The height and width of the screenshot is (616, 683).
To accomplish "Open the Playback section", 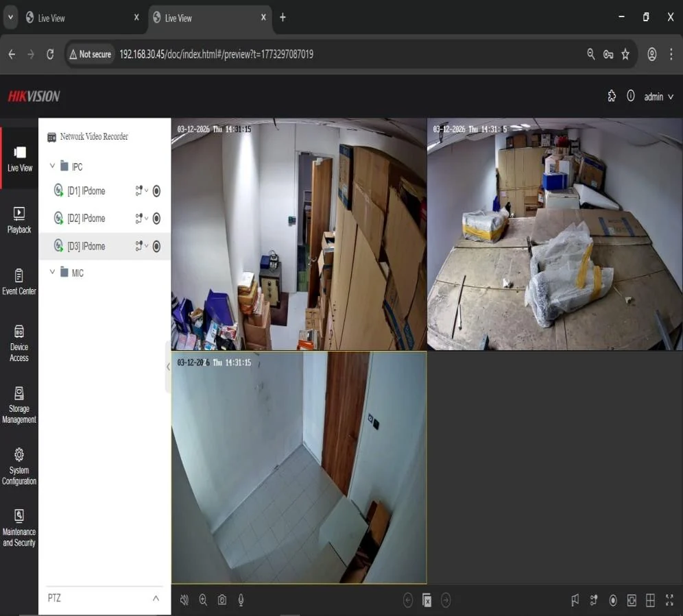I will (19, 220).
